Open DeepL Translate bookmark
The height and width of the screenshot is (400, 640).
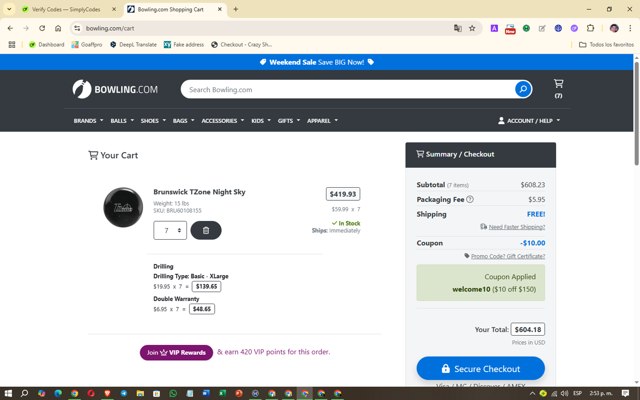133,44
